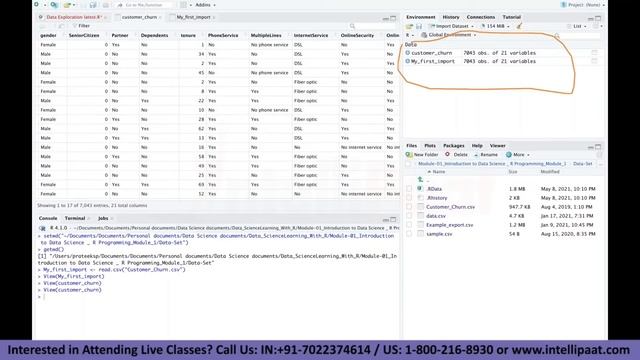640x360 pixels.
Task: Switch to the Tutorial tab
Action: pyautogui.click(x=511, y=17)
